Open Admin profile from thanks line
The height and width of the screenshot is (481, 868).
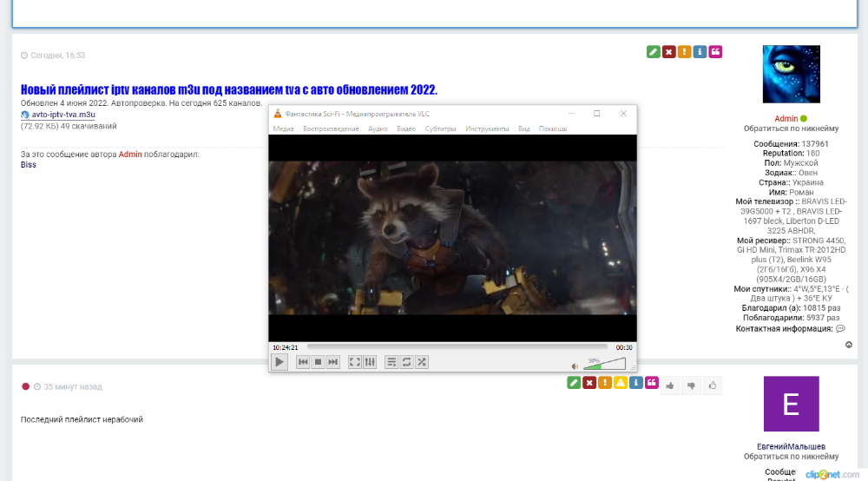point(130,155)
